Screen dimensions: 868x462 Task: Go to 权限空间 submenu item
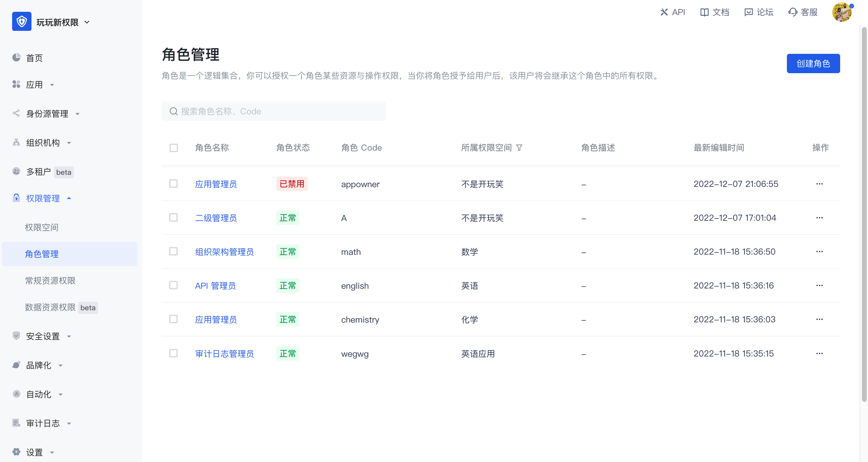[42, 227]
